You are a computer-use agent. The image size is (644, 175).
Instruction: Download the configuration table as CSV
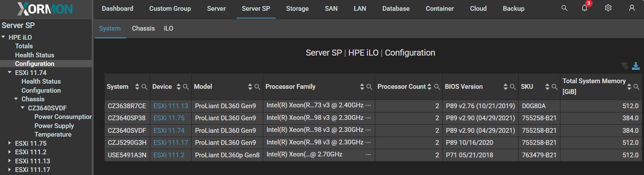636,66
